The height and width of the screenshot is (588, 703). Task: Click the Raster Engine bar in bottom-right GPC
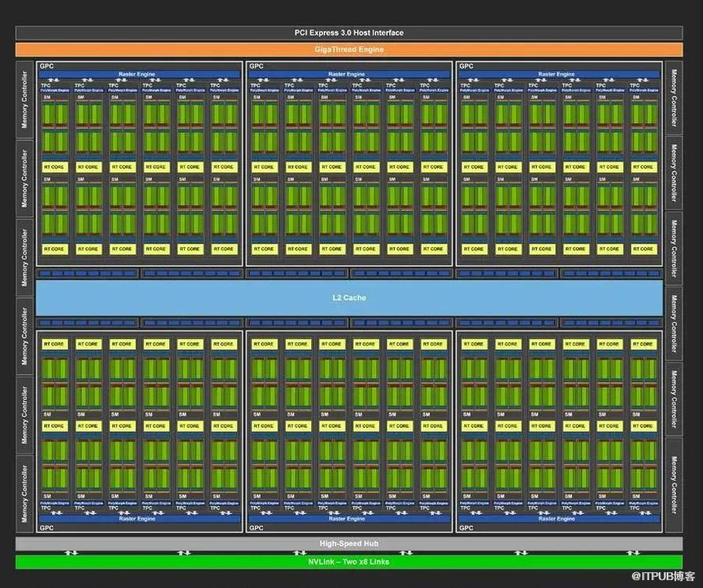pos(558,519)
